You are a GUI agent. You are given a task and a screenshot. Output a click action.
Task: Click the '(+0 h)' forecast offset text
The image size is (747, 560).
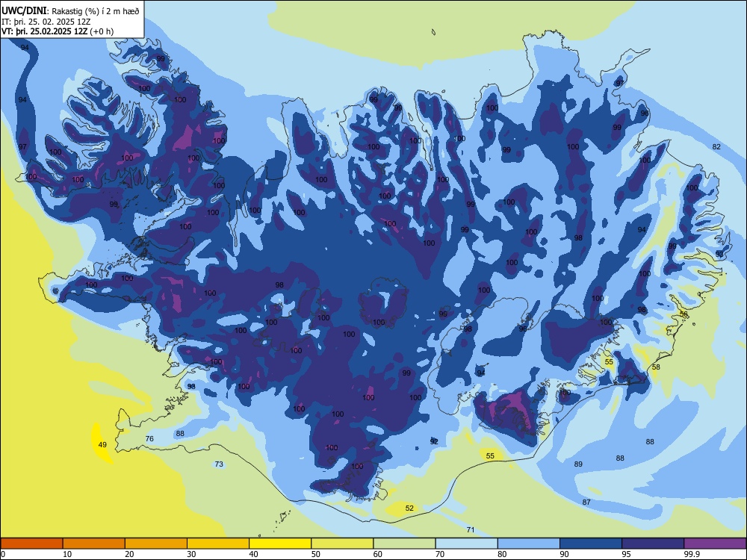coord(102,31)
